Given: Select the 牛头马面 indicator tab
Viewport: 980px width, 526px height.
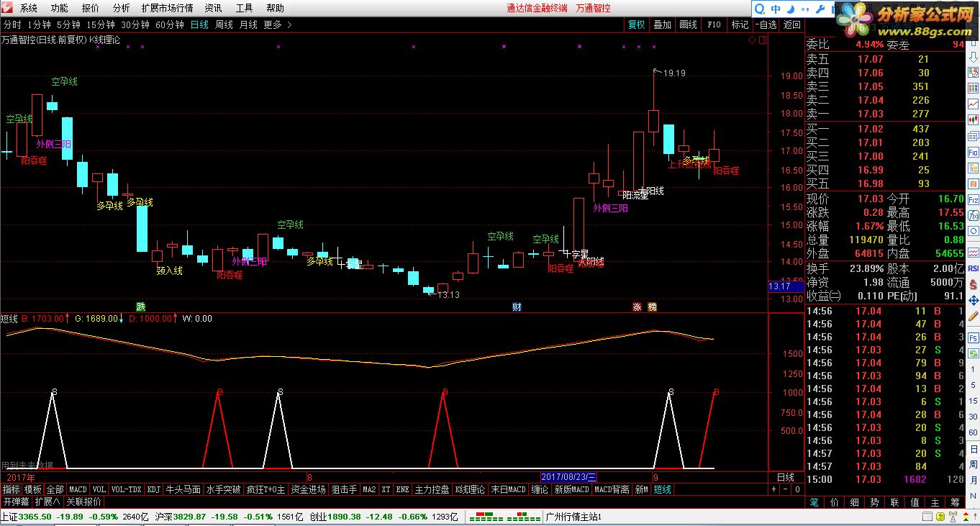Looking at the screenshot, I should click(x=183, y=489).
